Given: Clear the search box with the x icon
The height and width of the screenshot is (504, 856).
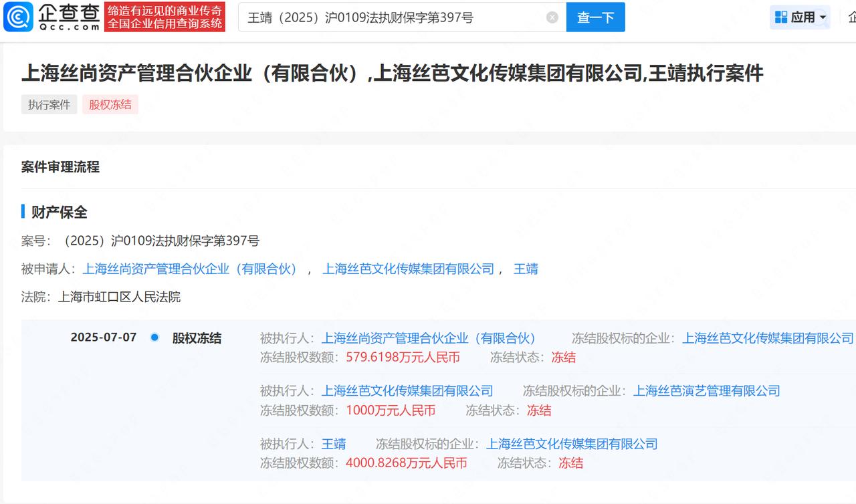Looking at the screenshot, I should pos(552,17).
